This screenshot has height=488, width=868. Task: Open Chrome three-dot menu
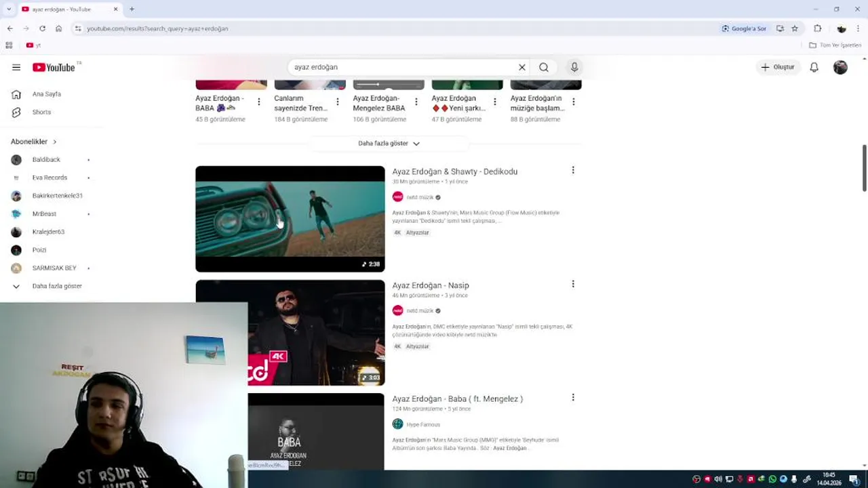click(859, 28)
